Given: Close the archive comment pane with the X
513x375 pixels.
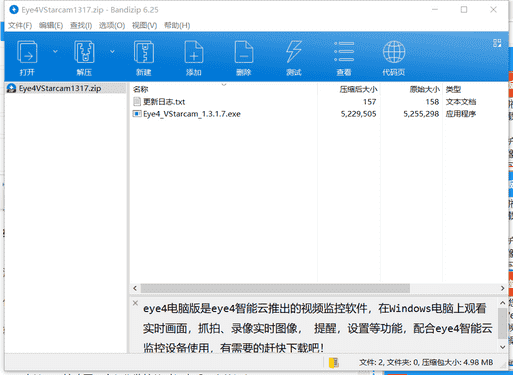Looking at the screenshot, I should pyautogui.click(x=135, y=303).
